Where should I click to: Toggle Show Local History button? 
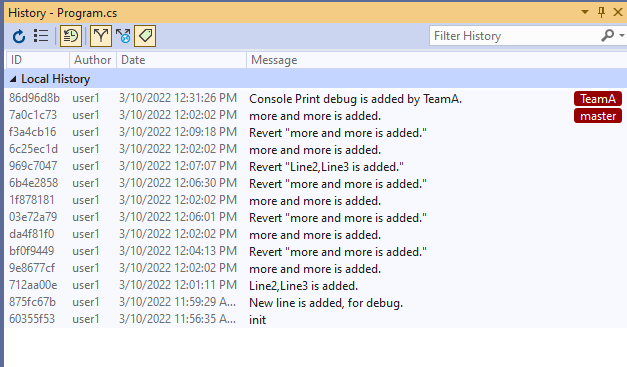71,36
